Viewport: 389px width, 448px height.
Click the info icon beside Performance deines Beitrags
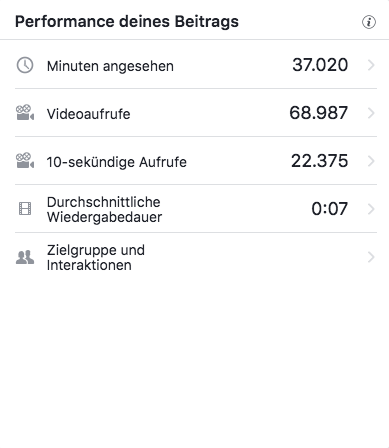click(x=369, y=22)
